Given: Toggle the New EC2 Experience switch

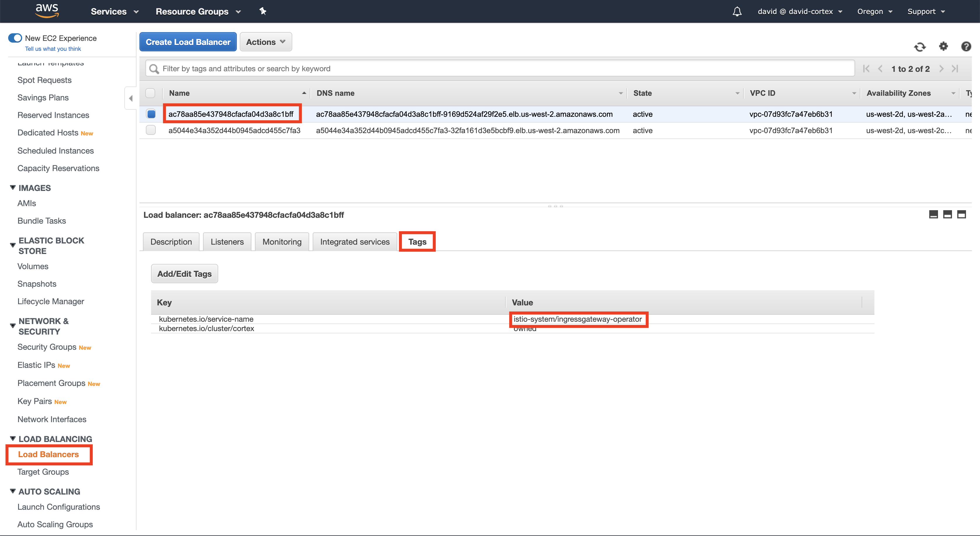Looking at the screenshot, I should point(15,38).
